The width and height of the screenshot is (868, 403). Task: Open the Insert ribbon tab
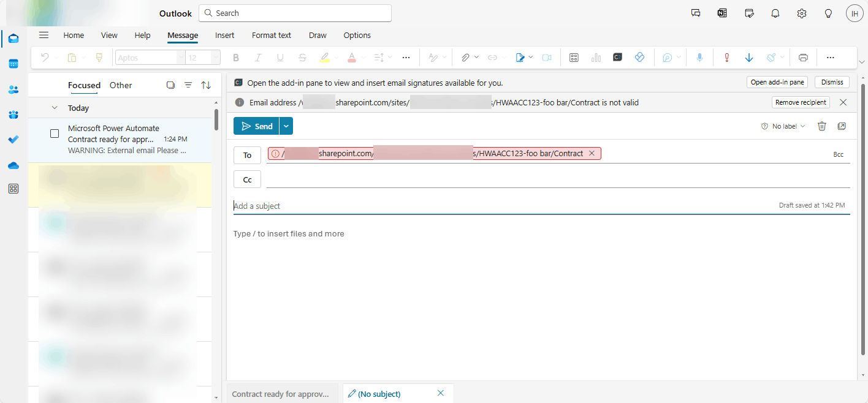[x=224, y=35]
